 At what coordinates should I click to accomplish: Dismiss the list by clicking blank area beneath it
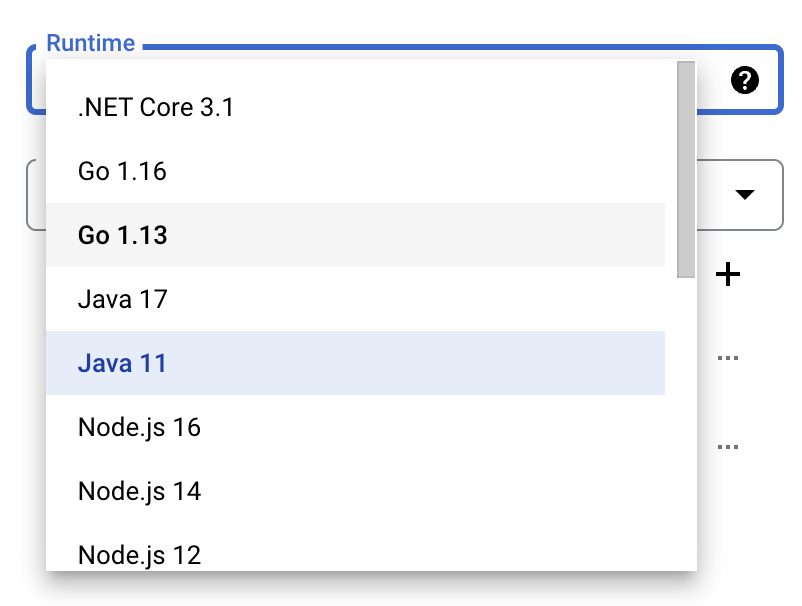point(400,592)
